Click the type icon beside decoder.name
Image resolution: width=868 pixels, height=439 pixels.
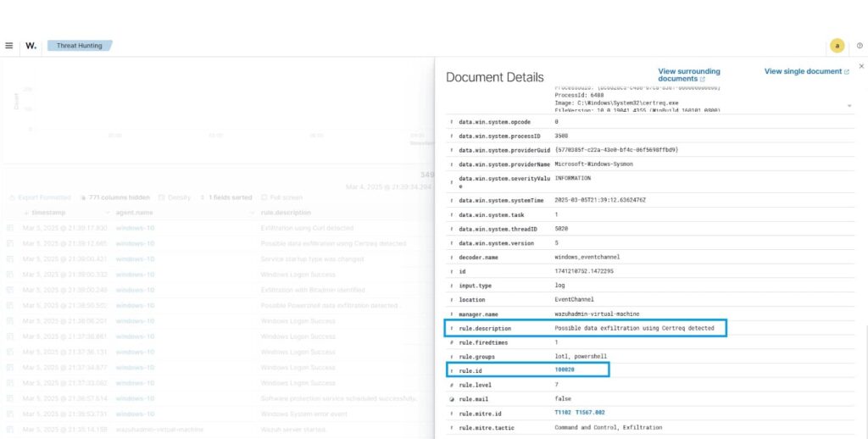[x=452, y=258]
